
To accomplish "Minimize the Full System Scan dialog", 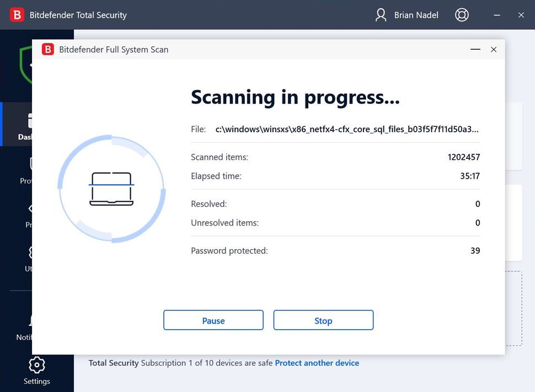I will (x=475, y=50).
